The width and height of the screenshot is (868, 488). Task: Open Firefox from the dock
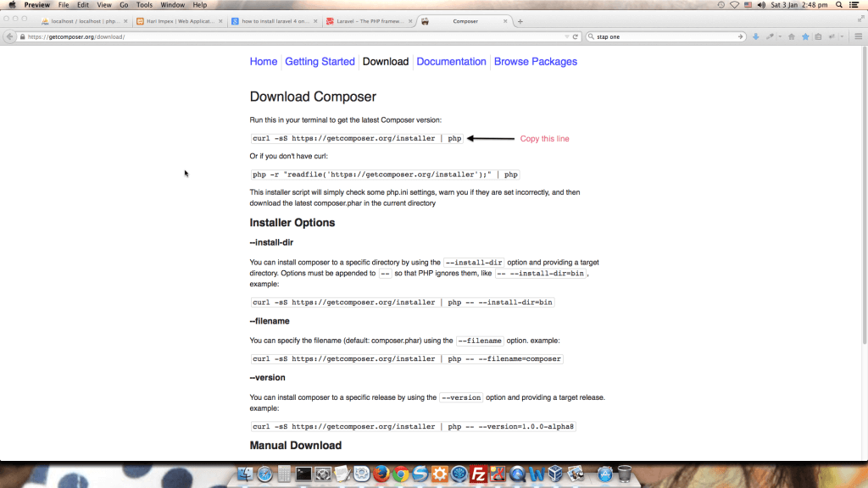click(381, 474)
